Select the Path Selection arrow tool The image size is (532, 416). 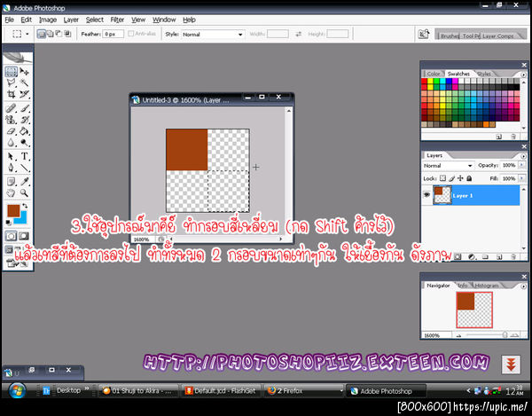[x=11, y=156]
